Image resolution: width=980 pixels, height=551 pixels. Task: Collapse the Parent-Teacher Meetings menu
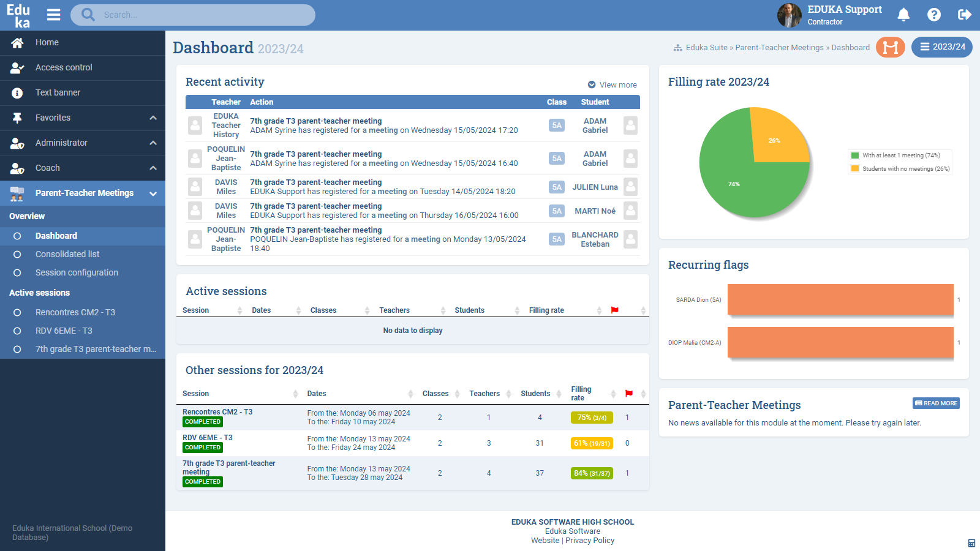coord(153,193)
